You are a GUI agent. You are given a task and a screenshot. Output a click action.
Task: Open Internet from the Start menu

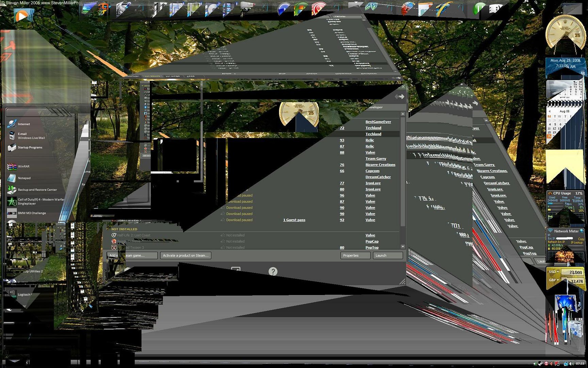(23, 124)
